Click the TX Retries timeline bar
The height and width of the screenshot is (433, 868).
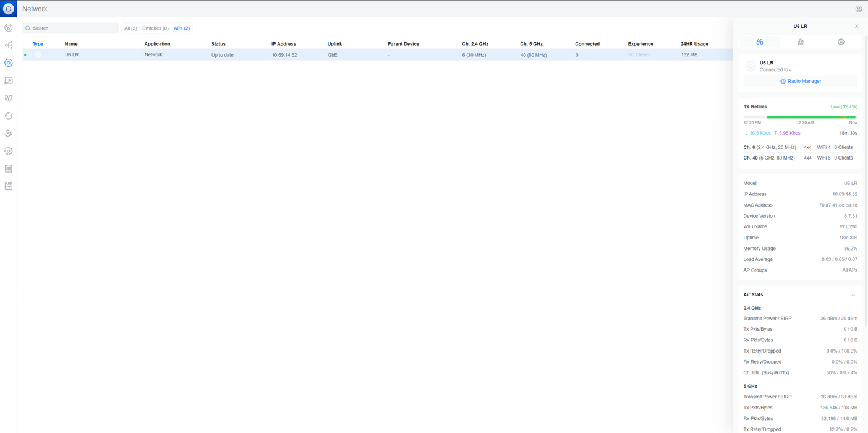(x=799, y=117)
